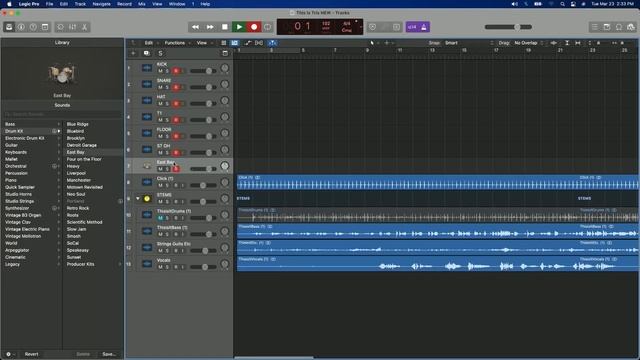640x360 pixels.
Task: Open the Toolbar display button
Action: [45, 27]
